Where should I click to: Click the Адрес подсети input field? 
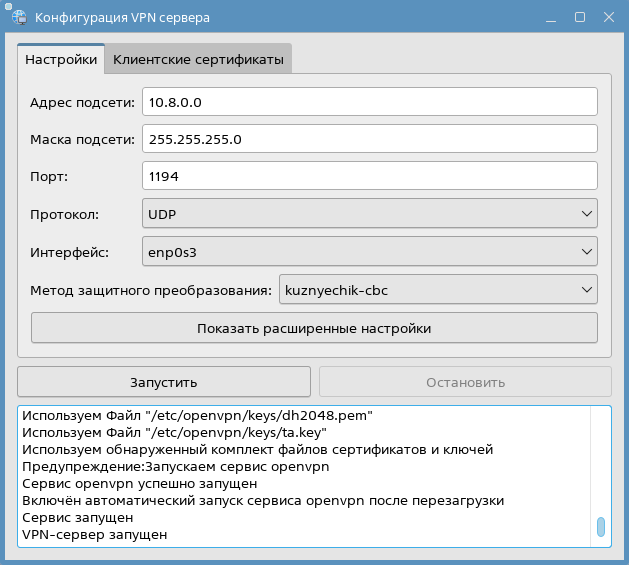(x=369, y=102)
